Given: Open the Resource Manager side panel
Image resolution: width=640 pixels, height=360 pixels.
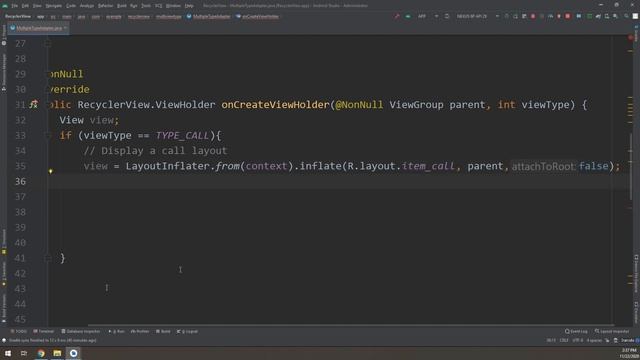Looking at the screenshot, I should coord(4,72).
